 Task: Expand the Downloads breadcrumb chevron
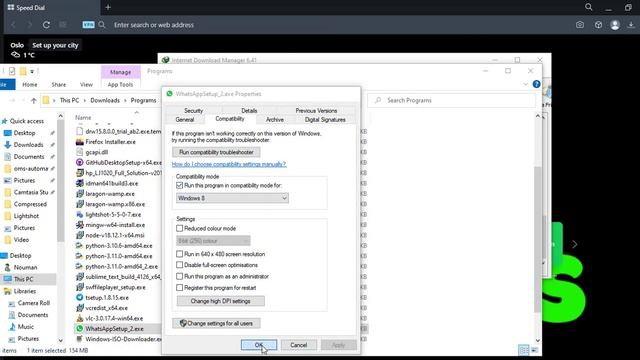tap(125, 100)
